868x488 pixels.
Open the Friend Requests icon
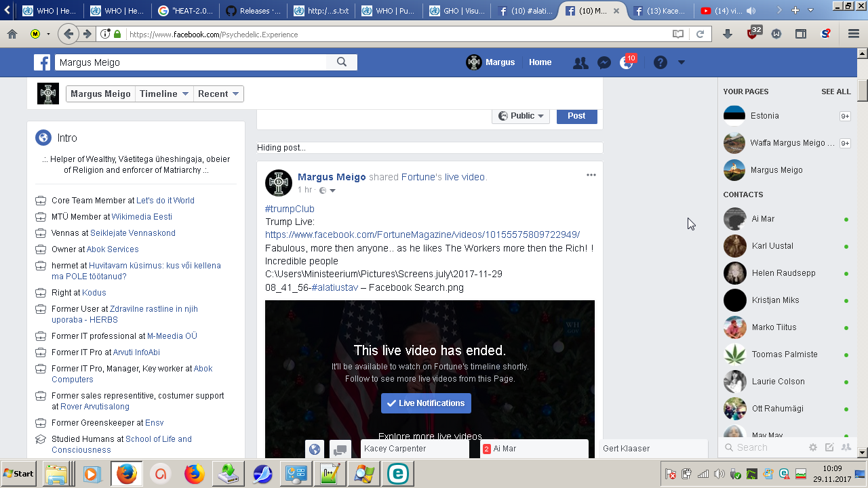pyautogui.click(x=580, y=62)
